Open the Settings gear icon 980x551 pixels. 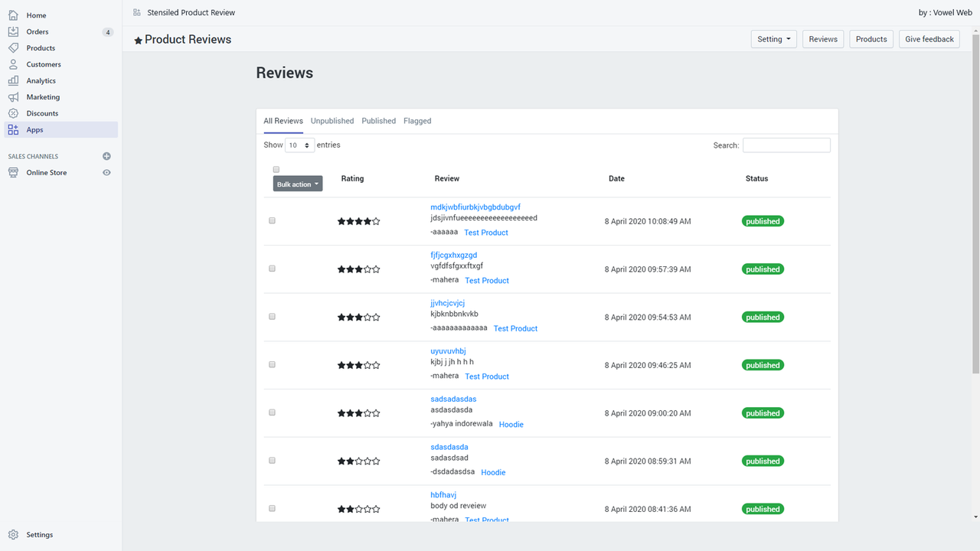[x=13, y=535]
